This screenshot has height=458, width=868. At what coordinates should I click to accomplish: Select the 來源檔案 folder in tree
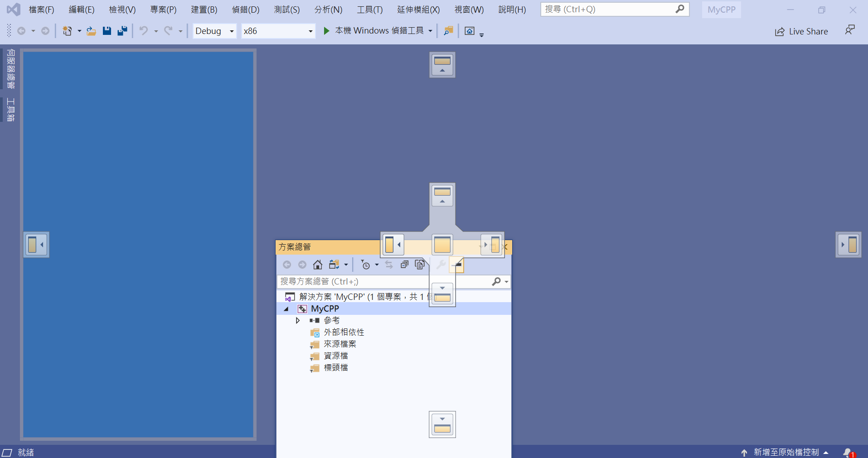coord(339,344)
